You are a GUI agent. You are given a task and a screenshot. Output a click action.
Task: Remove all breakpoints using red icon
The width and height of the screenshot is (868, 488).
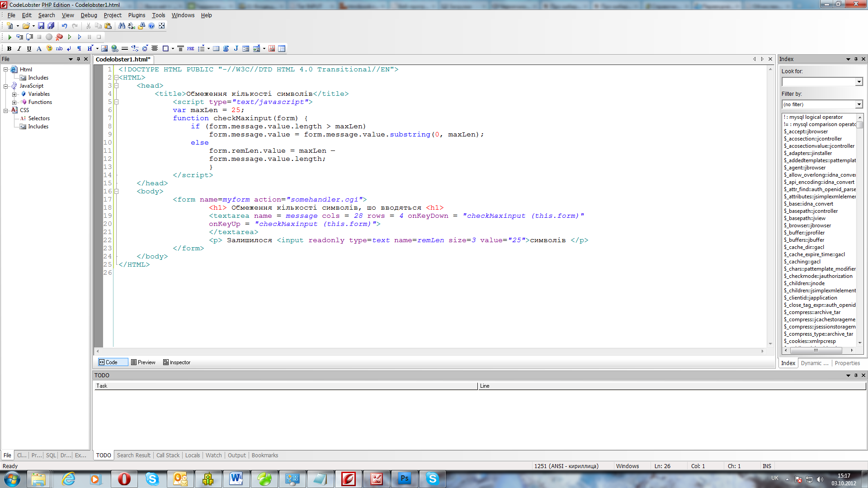(x=59, y=37)
